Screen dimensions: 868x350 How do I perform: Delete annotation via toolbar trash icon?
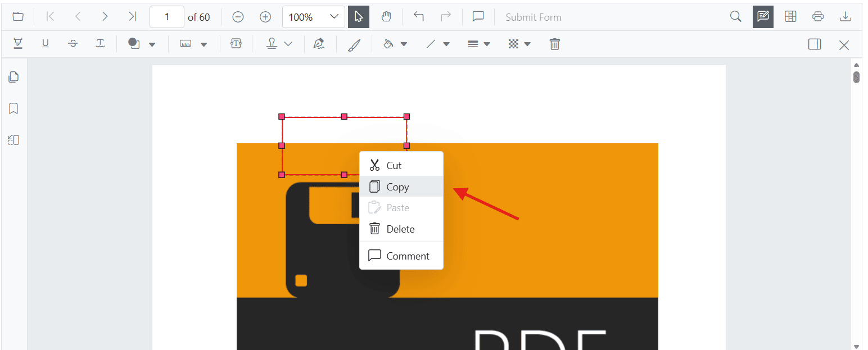(x=555, y=44)
